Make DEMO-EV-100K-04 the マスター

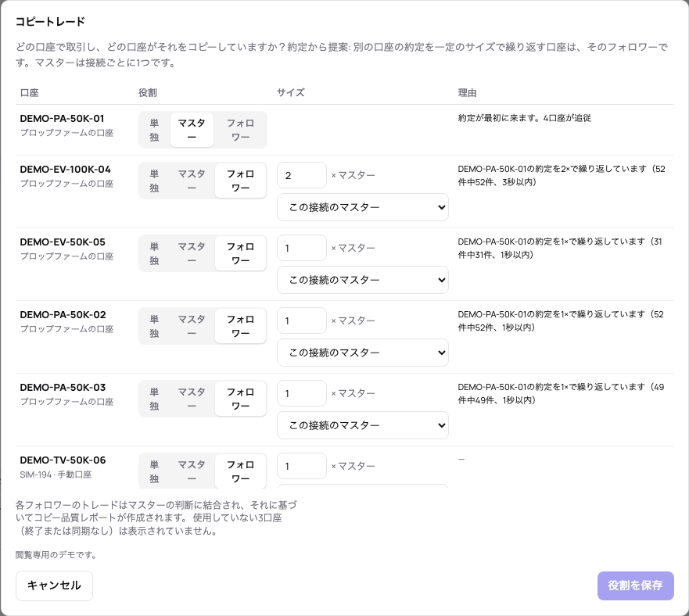(192, 181)
